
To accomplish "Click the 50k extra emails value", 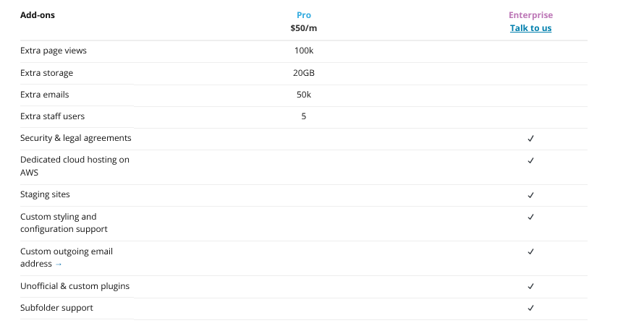I will click(x=304, y=95).
